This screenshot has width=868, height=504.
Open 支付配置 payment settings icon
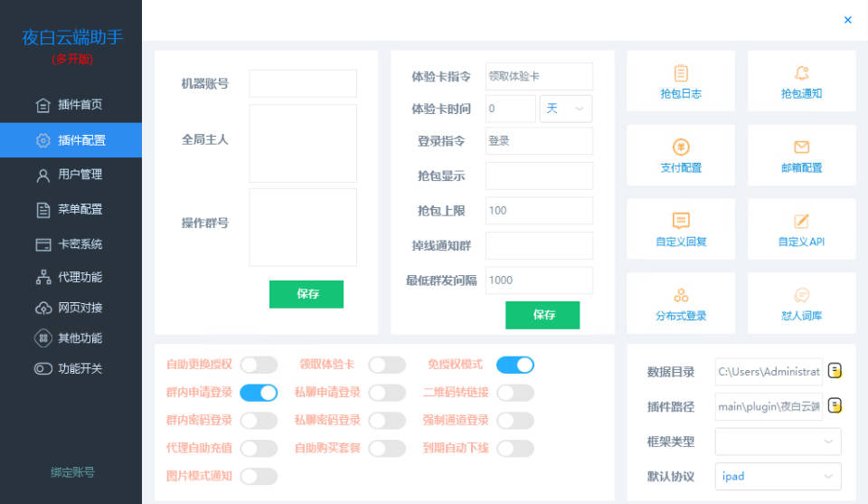pos(681,148)
